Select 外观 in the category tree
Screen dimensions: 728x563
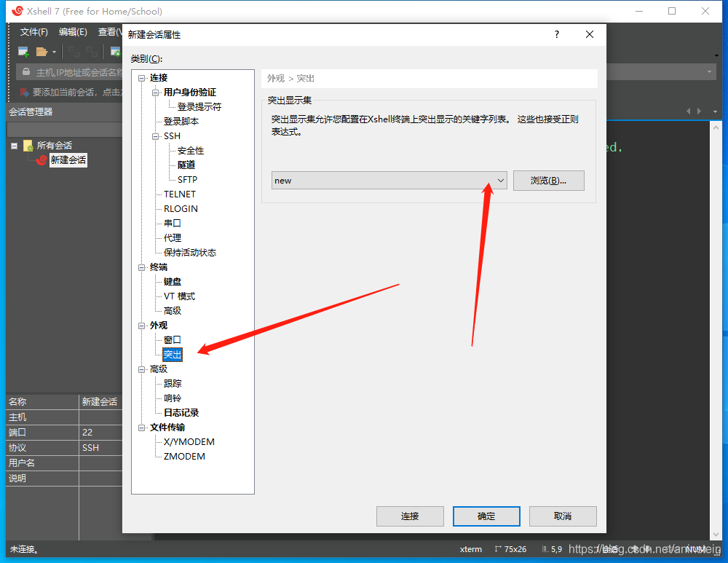[158, 325]
